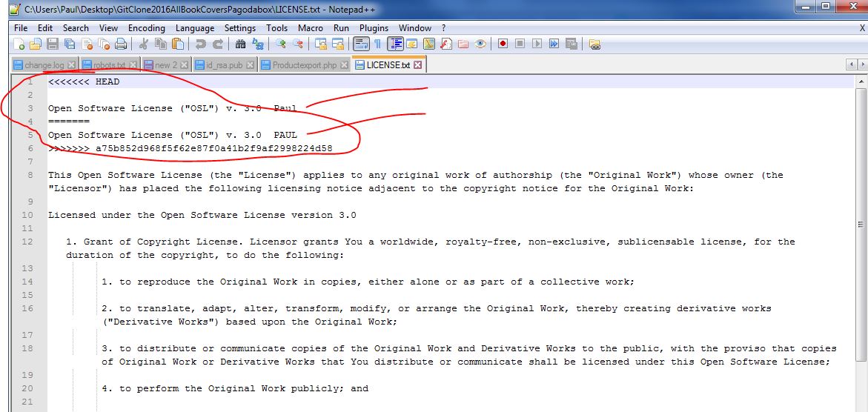Click the X at menu bar's right end

click(x=863, y=28)
